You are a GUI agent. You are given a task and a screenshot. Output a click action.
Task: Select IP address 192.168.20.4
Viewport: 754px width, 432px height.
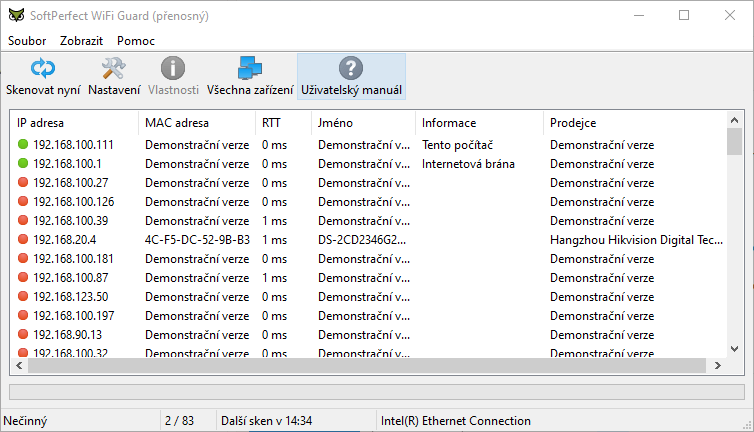64,240
